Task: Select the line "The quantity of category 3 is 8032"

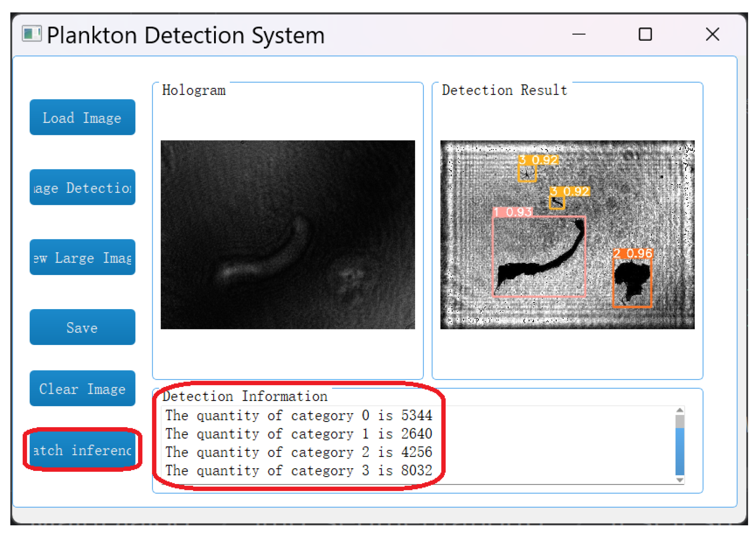Action: tap(299, 470)
